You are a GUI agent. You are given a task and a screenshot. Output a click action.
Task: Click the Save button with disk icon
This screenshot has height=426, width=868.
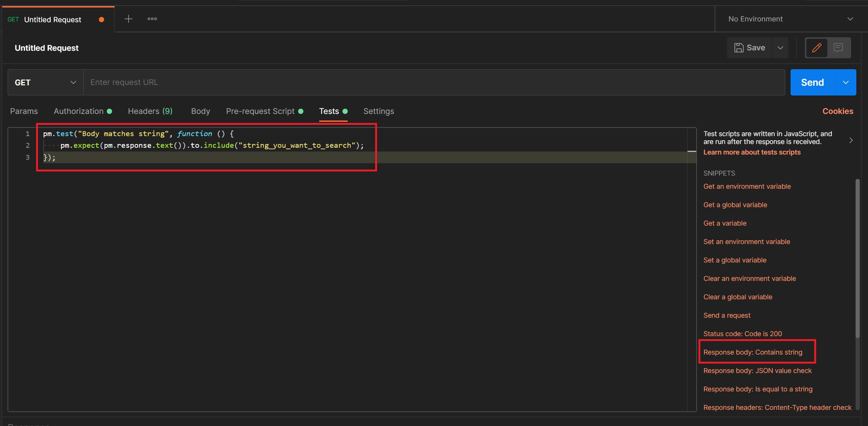(x=750, y=48)
